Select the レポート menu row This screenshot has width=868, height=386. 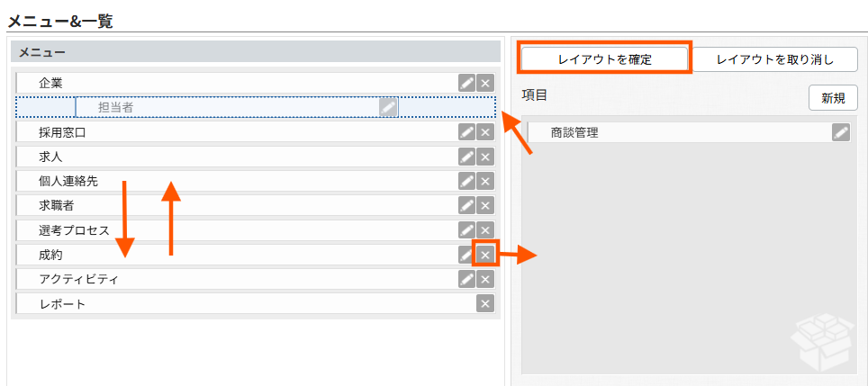tap(256, 303)
